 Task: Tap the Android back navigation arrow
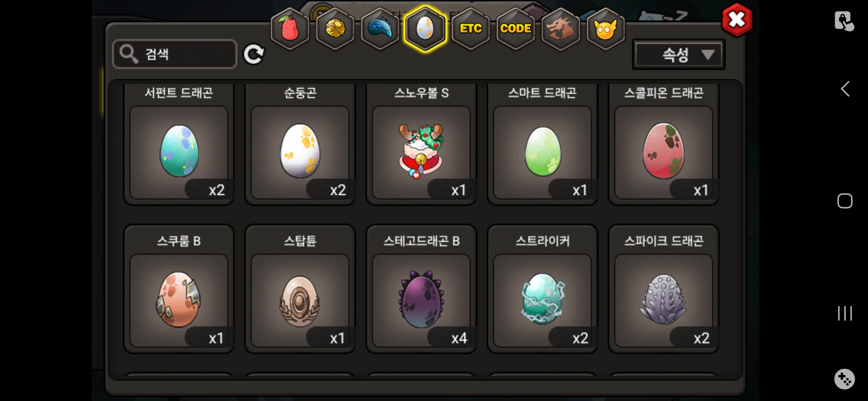coord(845,89)
